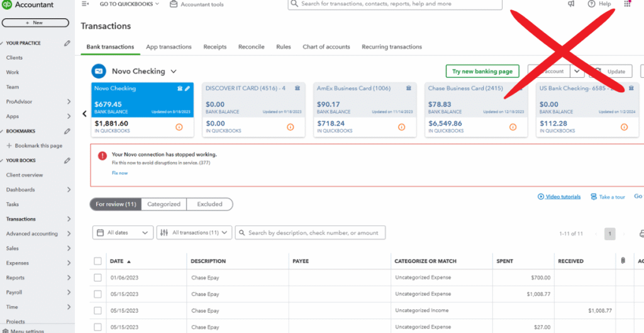The image size is (644, 333).
Task: Open the announcements megaphone icon
Action: click(571, 4)
